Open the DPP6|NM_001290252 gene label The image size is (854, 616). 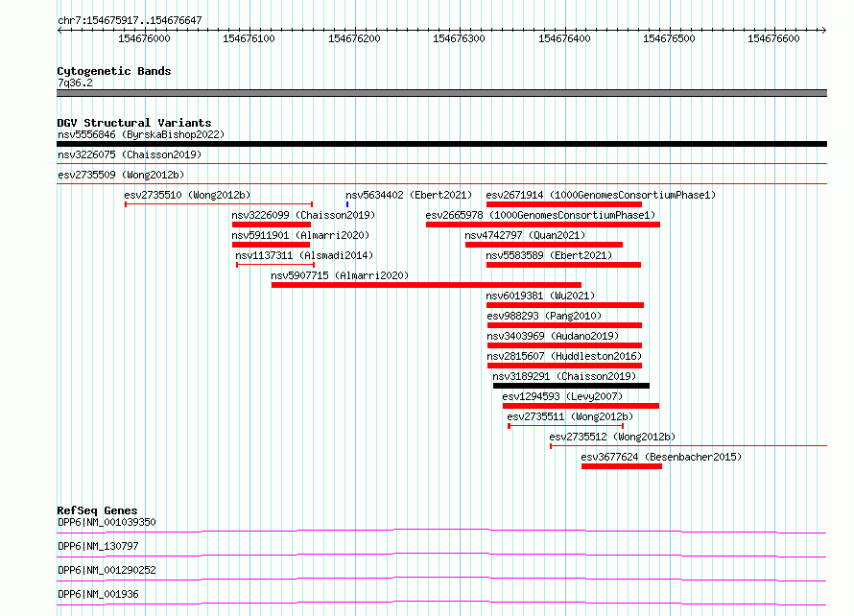(107, 570)
